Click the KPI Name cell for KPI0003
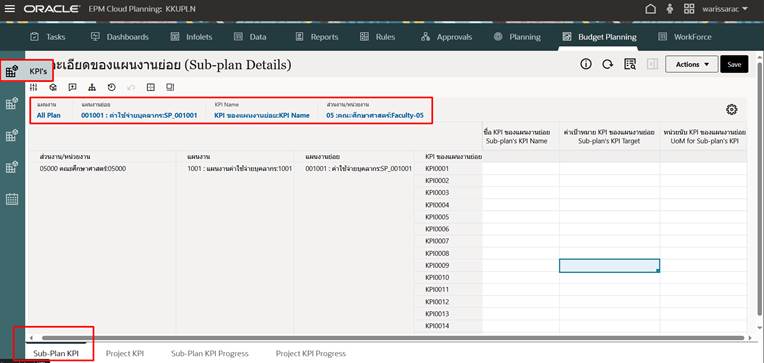 tap(520, 193)
